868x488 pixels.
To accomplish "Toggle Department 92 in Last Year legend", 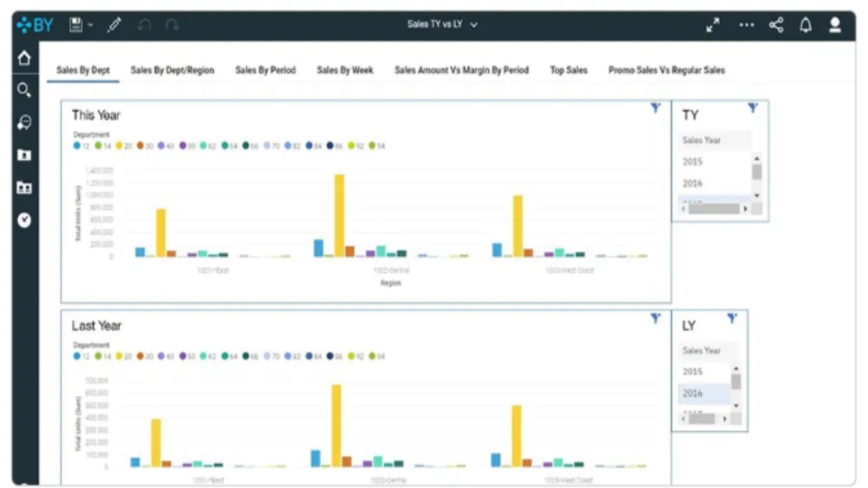I will click(x=356, y=356).
